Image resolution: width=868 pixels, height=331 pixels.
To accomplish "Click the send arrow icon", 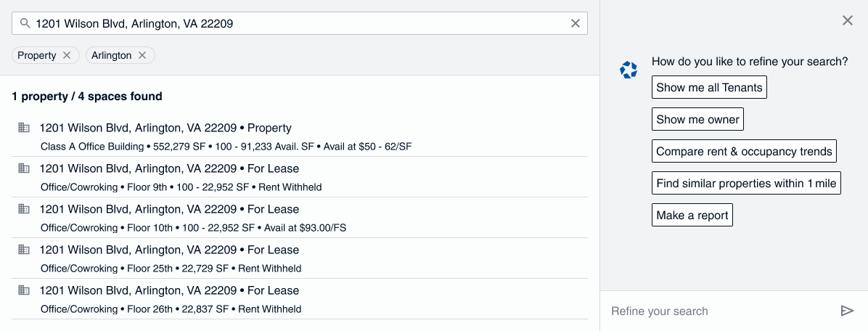I will (x=846, y=311).
